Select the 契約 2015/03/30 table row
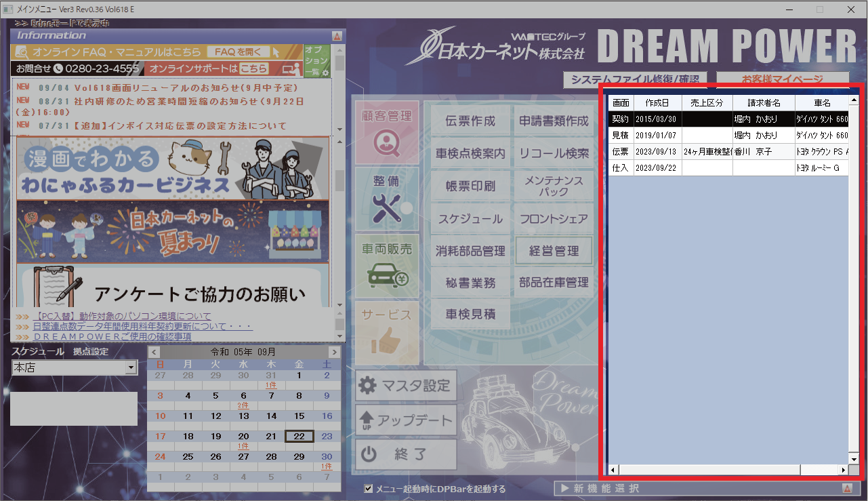The image size is (868, 501). click(728, 119)
